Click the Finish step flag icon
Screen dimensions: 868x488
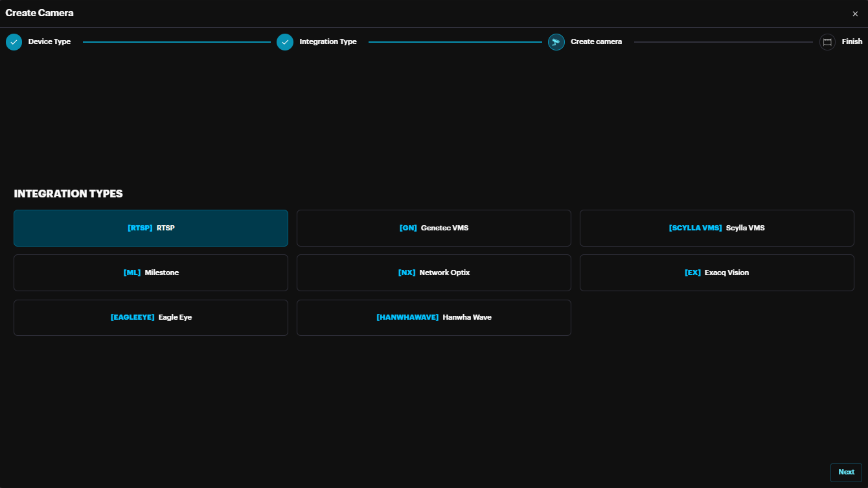coord(827,42)
